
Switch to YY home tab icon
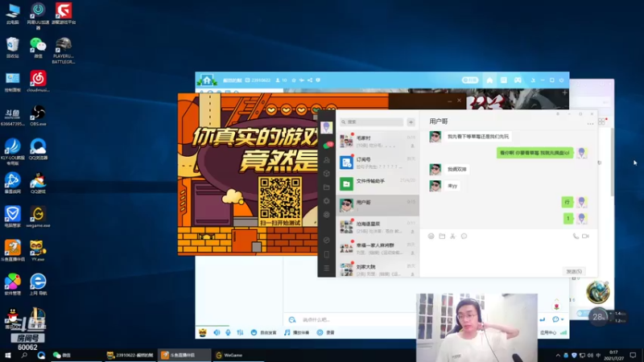click(489, 80)
